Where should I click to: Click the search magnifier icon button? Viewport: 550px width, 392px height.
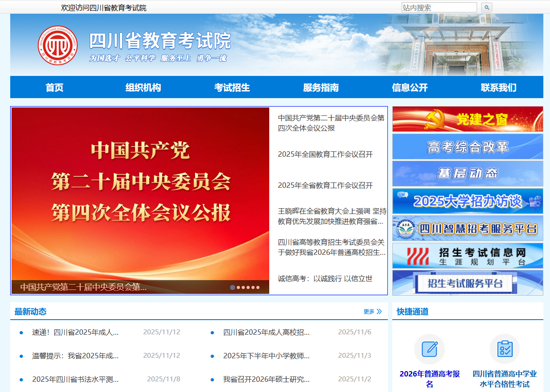pos(486,8)
